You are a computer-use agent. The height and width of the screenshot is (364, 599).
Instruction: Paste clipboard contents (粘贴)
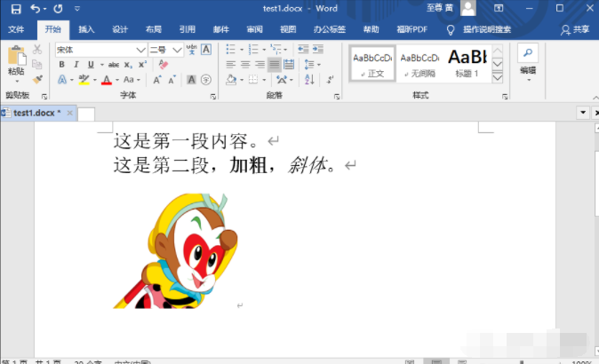coord(16,63)
